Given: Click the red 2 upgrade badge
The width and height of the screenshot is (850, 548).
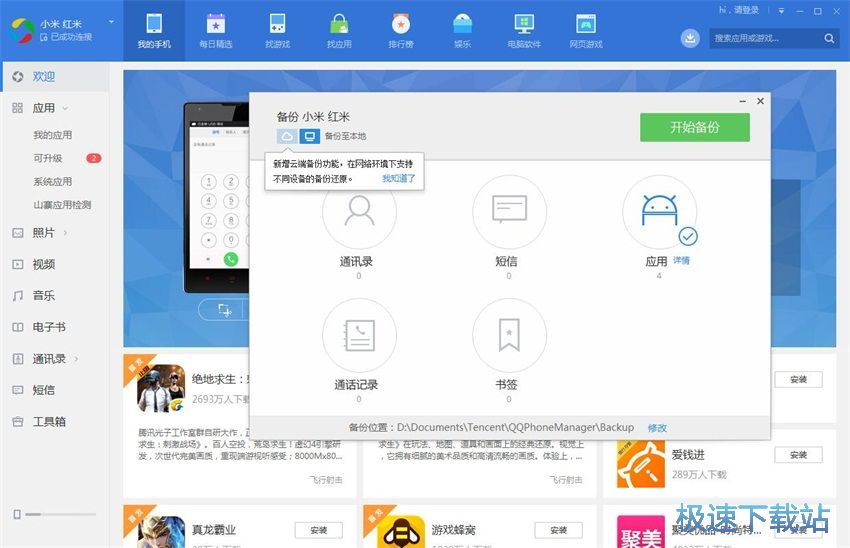Looking at the screenshot, I should click(x=94, y=158).
